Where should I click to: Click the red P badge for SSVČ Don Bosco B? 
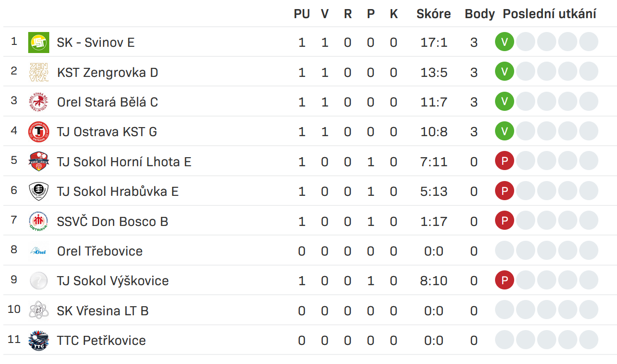(504, 221)
